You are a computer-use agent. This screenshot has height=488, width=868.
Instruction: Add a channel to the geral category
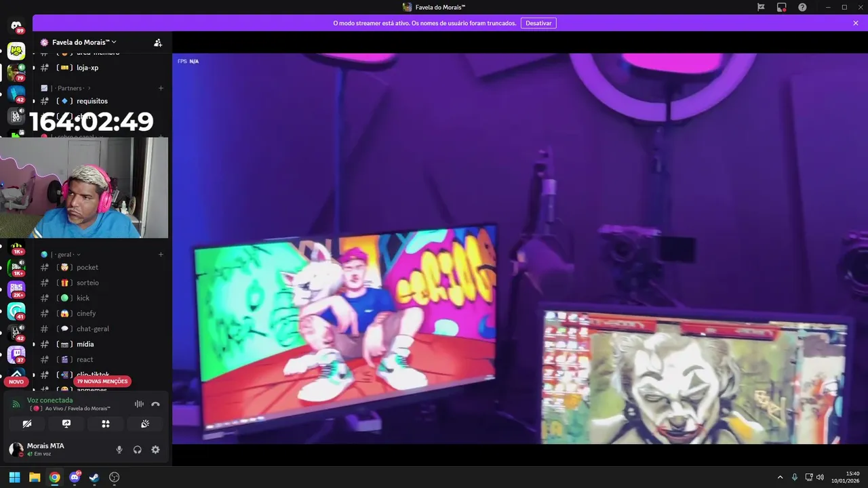pos(161,254)
